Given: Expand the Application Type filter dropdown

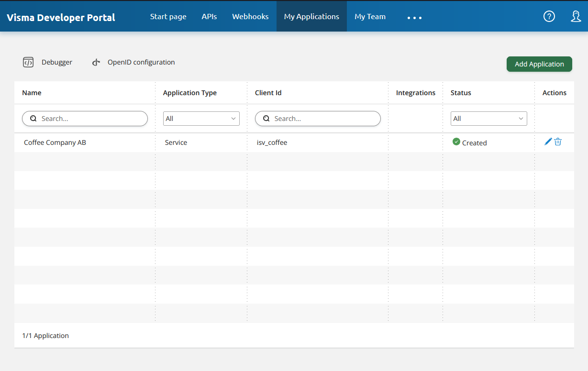Looking at the screenshot, I should click(201, 119).
